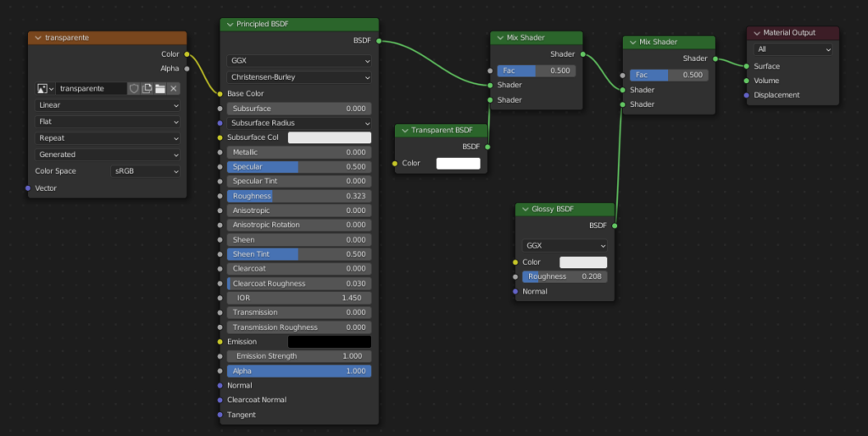
Task: Collapse the Material Output node
Action: [x=755, y=33]
